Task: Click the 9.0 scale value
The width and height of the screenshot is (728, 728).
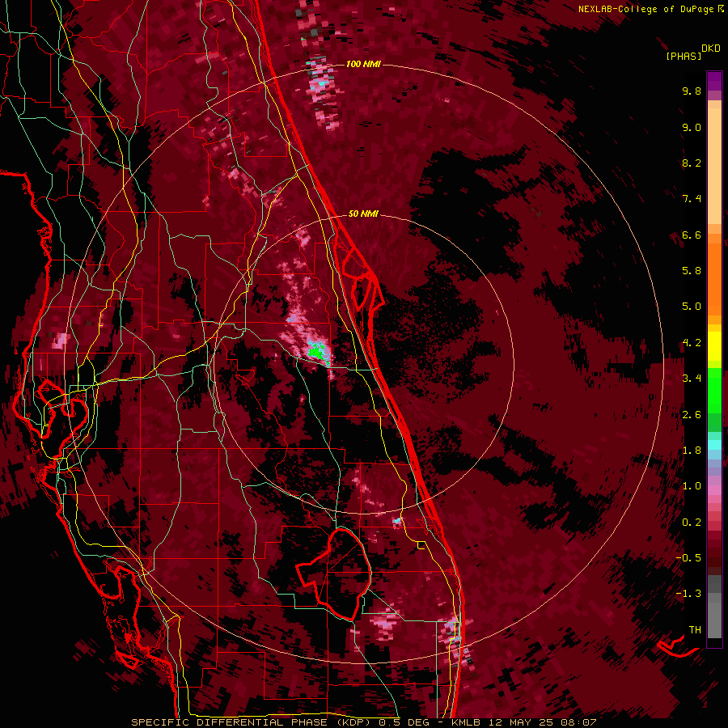Action: [692, 127]
